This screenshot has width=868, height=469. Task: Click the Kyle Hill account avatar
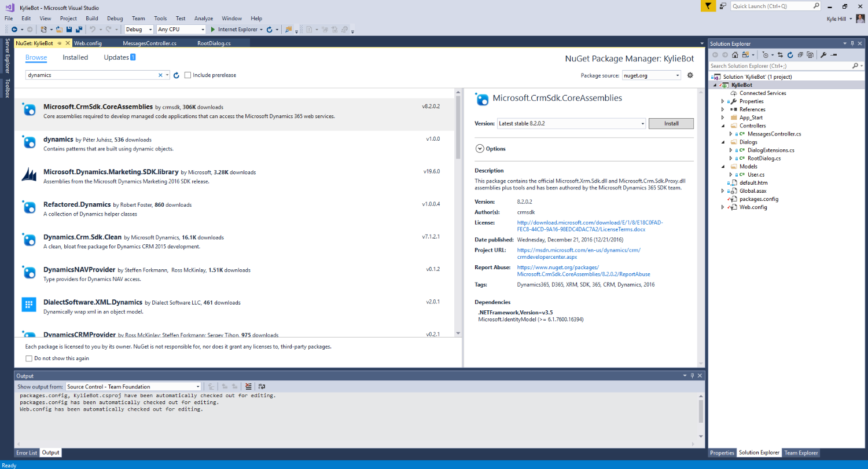(860, 19)
